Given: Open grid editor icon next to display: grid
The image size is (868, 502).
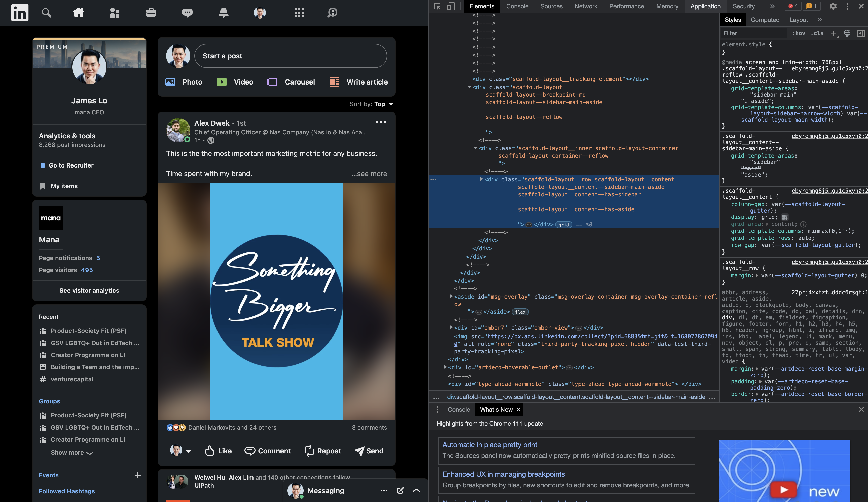Looking at the screenshot, I should point(785,217).
